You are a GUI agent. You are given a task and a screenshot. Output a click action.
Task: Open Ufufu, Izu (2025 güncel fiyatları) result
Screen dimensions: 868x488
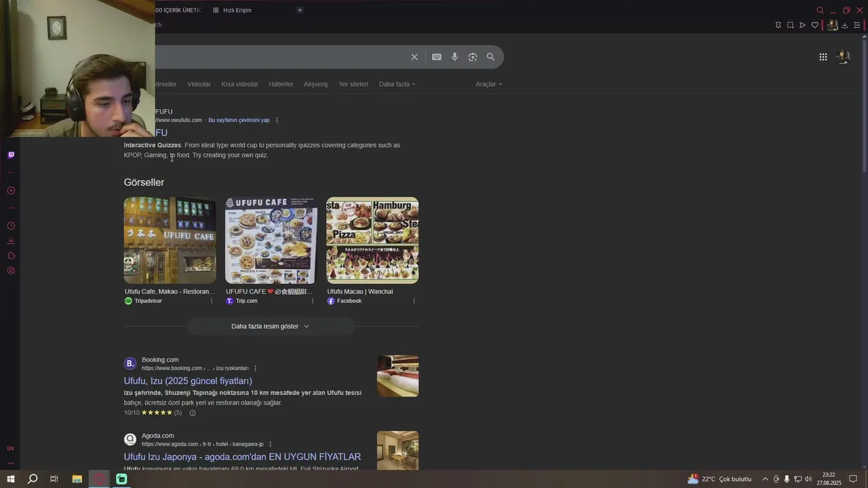pos(188,381)
